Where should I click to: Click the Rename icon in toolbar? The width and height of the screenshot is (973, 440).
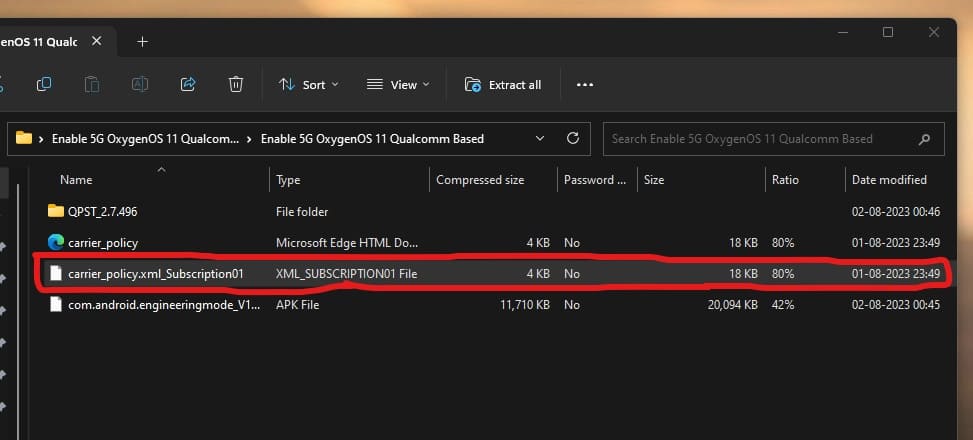coord(140,84)
